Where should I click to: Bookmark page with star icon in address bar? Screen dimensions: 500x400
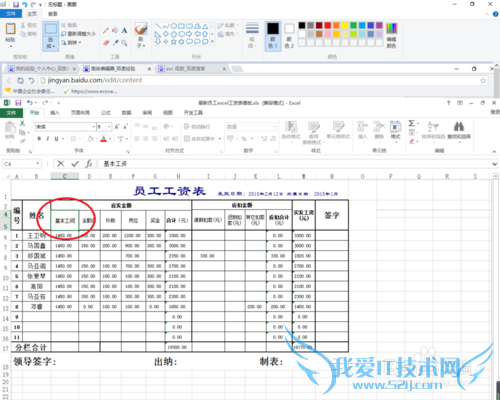click(483, 80)
